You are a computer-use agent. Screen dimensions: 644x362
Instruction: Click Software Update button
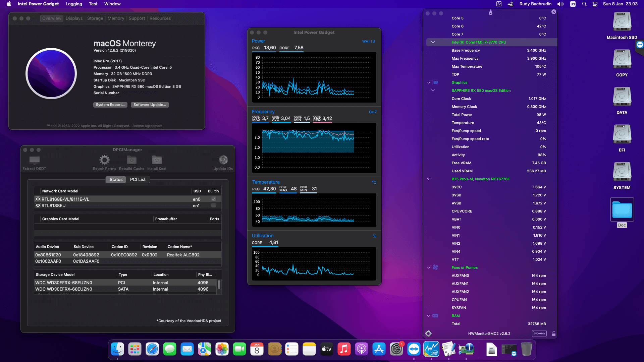click(150, 105)
